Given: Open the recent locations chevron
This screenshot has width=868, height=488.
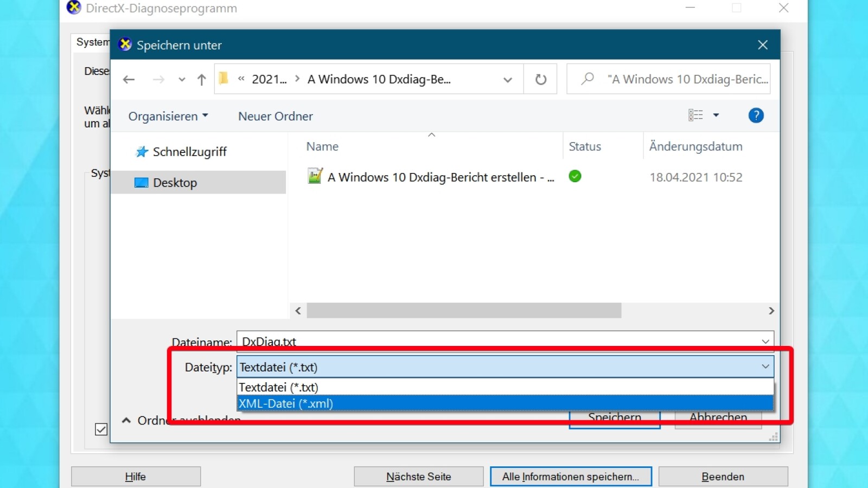Looking at the screenshot, I should click(x=182, y=80).
